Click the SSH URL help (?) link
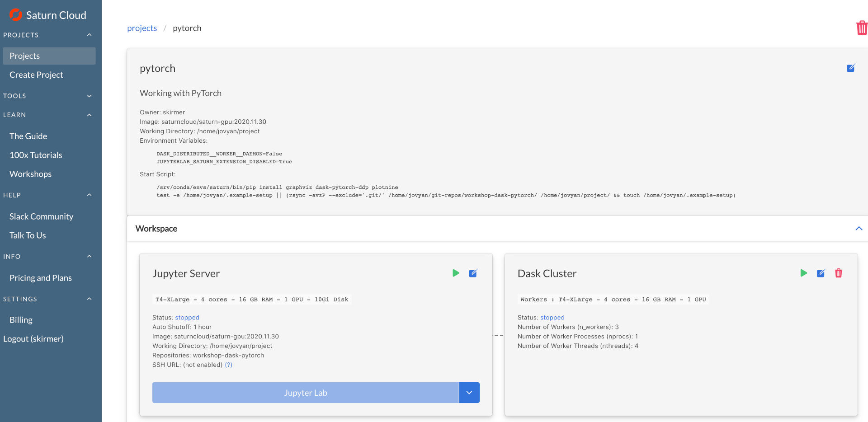The height and width of the screenshot is (422, 868). point(229,365)
